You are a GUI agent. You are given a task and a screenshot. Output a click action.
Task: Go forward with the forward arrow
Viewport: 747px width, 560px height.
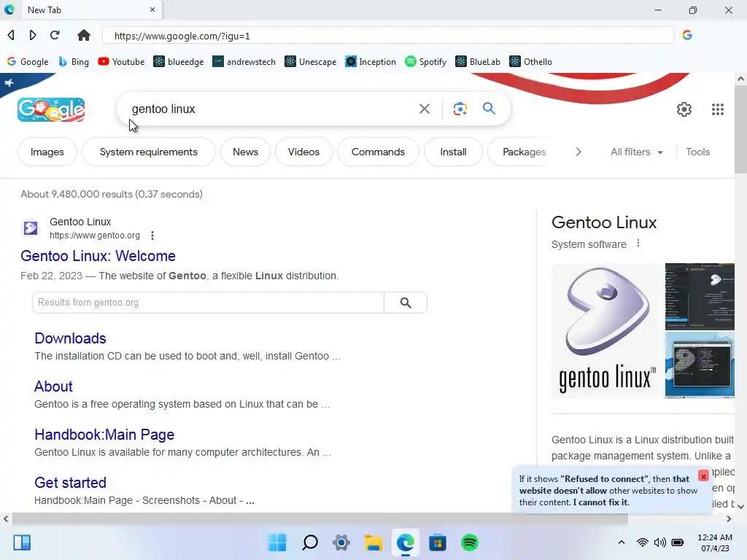pyautogui.click(x=32, y=35)
